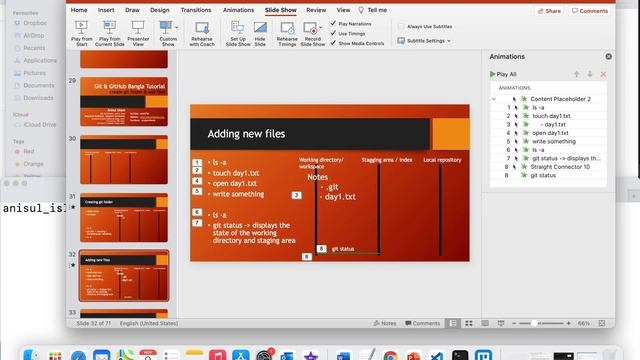Collapse Content Placeholder 2 animation group
640x360 pixels.
(x=494, y=99)
